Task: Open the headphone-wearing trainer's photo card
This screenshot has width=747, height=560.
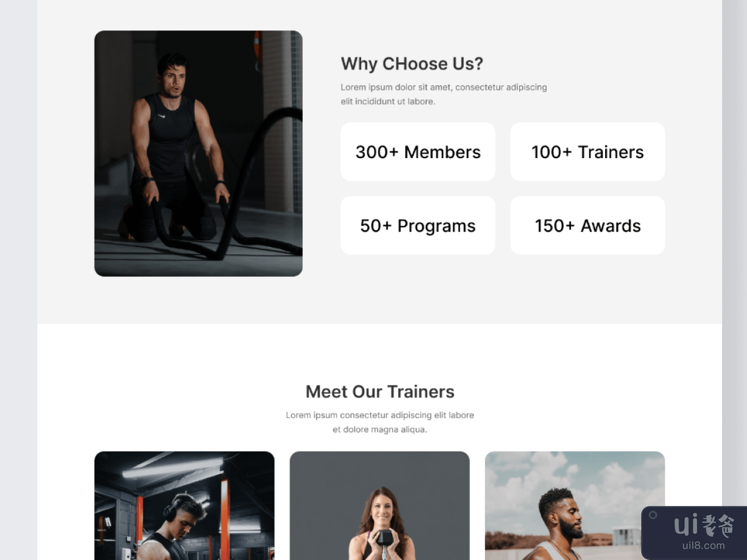Action: click(x=184, y=505)
